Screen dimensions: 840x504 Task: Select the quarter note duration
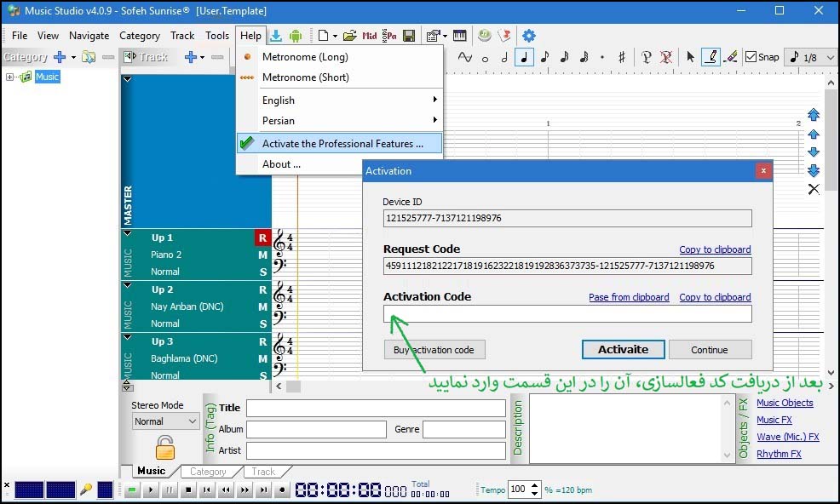pyautogui.click(x=524, y=57)
